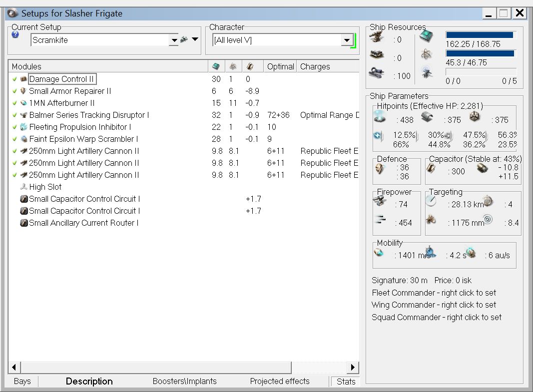Click the horizontal scrollbar left arrow

point(14,367)
